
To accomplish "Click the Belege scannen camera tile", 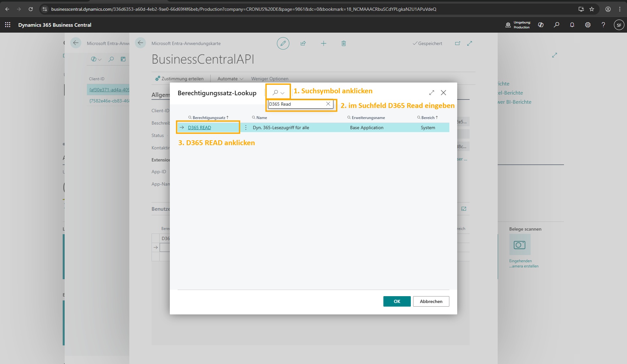I will tap(520, 245).
